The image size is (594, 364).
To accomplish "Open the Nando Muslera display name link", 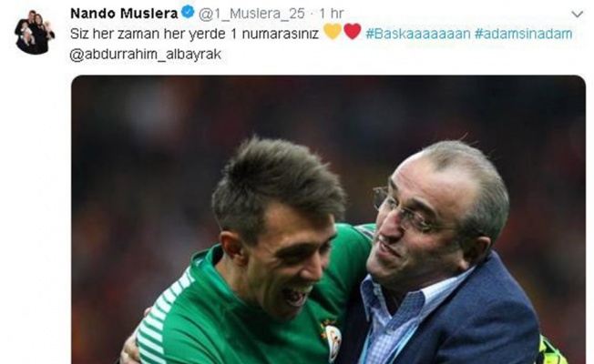I will click(x=124, y=14).
